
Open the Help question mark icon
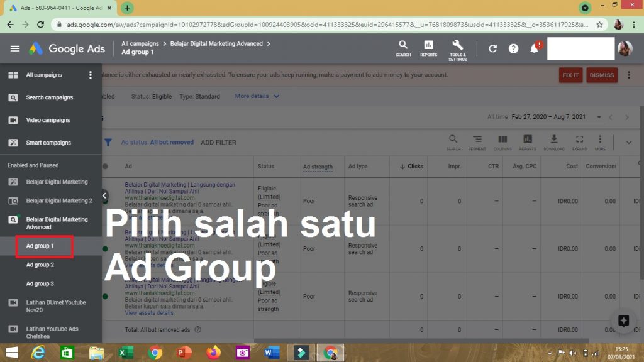(513, 48)
